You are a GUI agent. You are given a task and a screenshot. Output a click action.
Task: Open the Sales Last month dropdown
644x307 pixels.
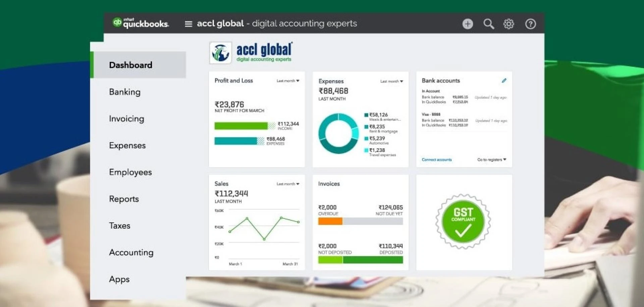click(287, 184)
